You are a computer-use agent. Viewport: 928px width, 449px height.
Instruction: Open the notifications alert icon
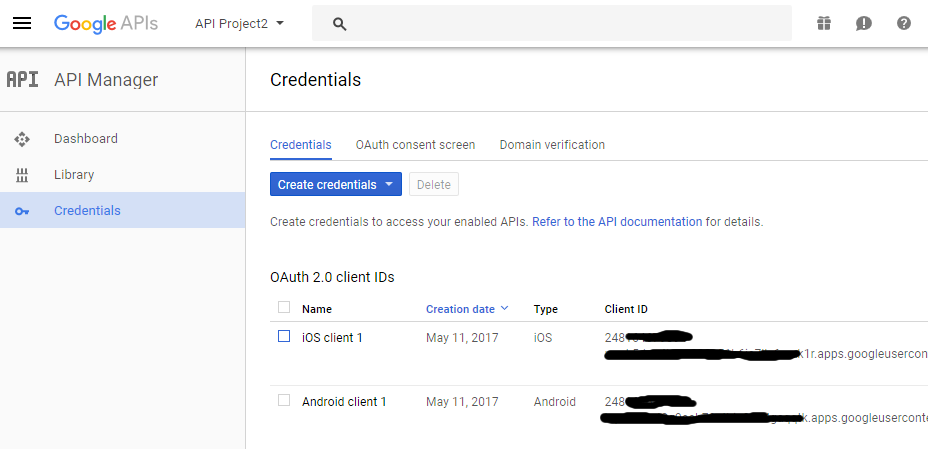[x=863, y=24]
